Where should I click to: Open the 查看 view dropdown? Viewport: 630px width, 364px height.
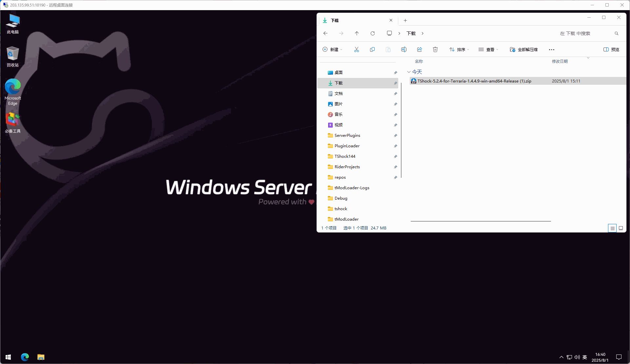488,49
